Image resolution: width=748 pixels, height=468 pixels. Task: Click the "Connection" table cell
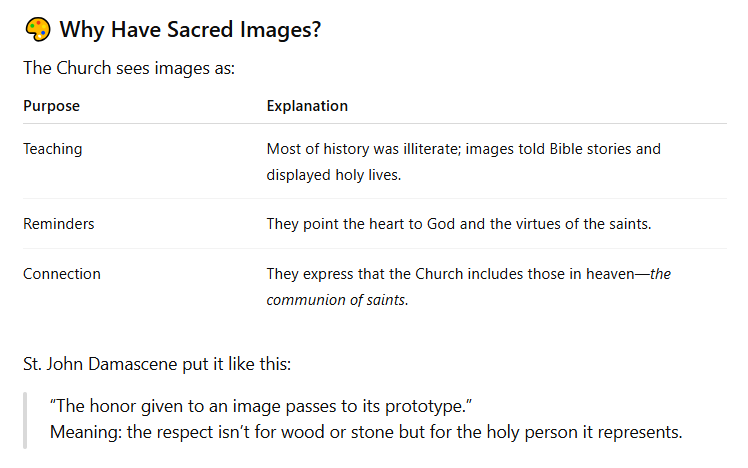point(62,274)
